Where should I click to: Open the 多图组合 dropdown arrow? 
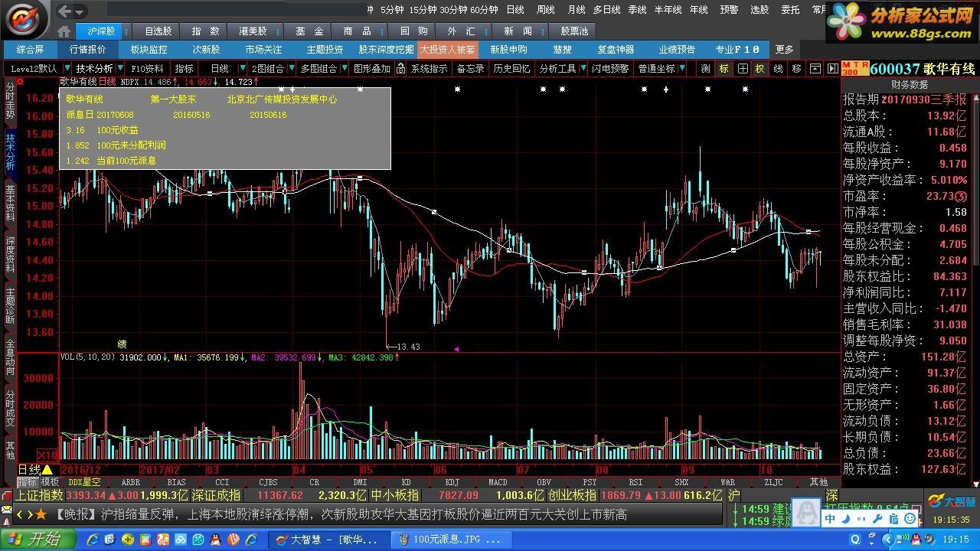(343, 68)
